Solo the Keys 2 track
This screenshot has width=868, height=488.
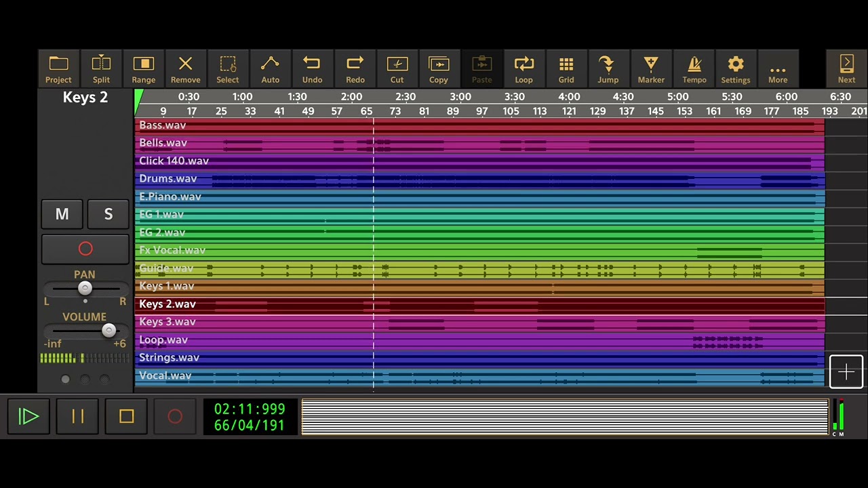point(108,214)
